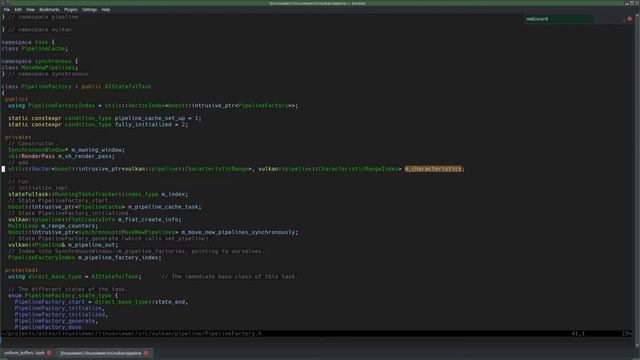Click the m_pipeline_out member line
The height and width of the screenshot is (360, 640).
point(63,244)
